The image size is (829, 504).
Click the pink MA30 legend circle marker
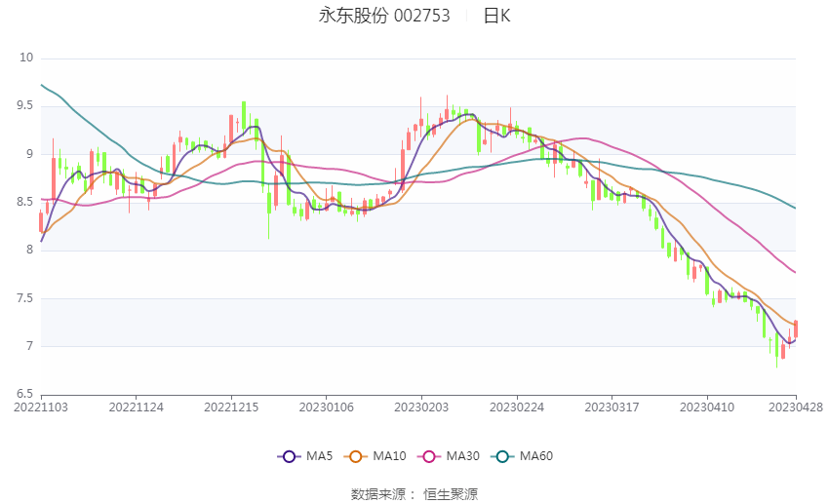tap(427, 456)
